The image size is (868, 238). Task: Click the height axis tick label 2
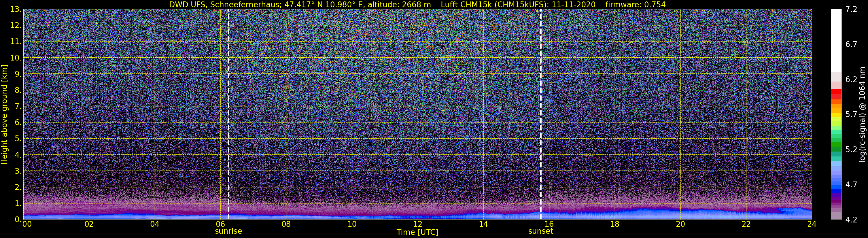[x=18, y=187]
